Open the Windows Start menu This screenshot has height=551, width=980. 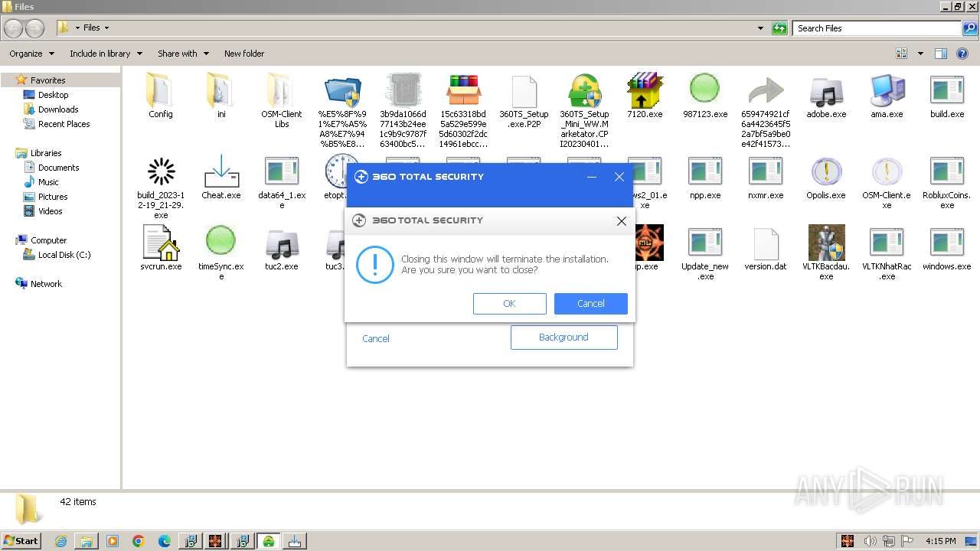point(21,541)
